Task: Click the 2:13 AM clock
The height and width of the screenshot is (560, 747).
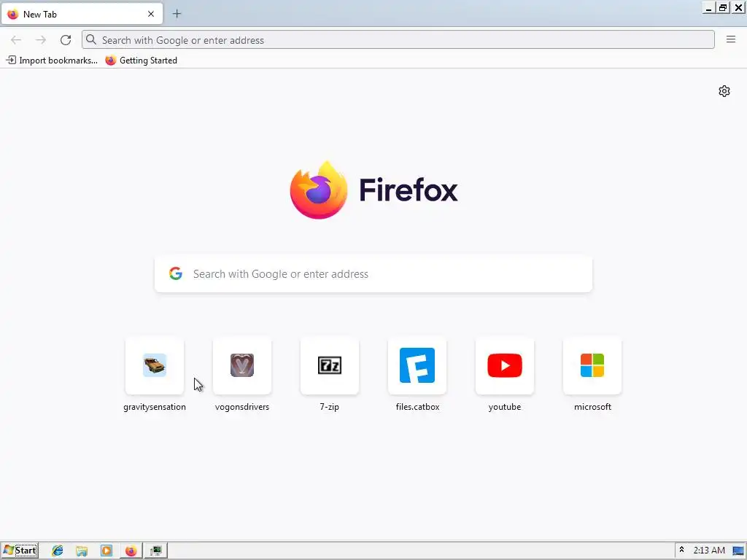Action: [709, 551]
